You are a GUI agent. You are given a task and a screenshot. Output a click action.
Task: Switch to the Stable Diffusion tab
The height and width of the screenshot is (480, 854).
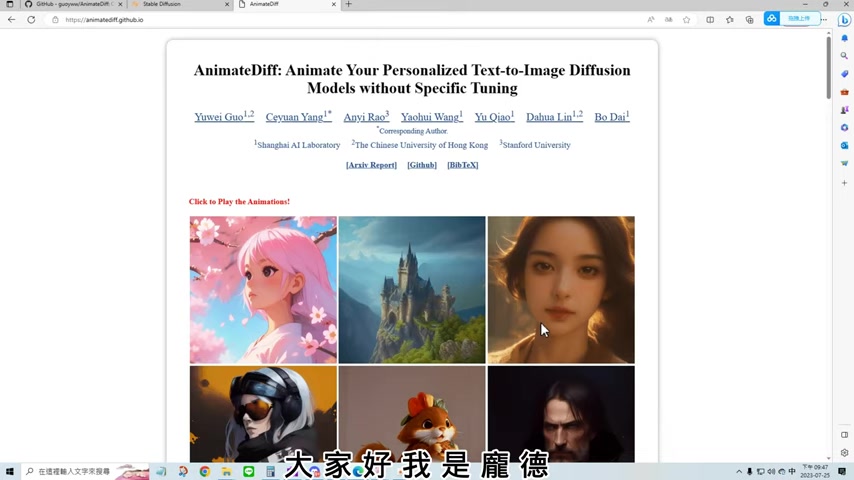(180, 4)
